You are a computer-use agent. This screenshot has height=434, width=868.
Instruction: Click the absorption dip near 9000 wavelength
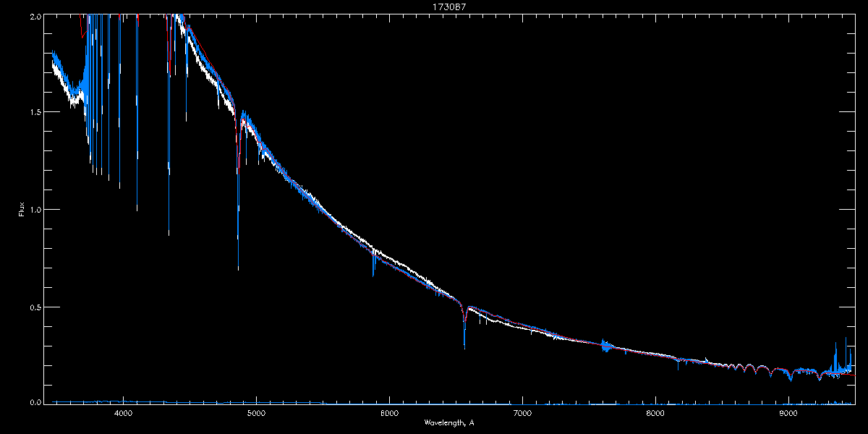790,376
